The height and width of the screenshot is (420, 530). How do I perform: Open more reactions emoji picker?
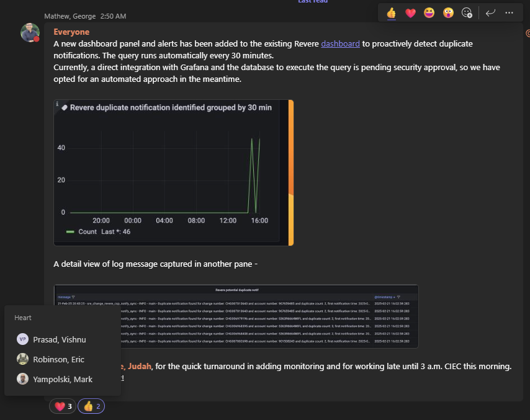coord(467,13)
